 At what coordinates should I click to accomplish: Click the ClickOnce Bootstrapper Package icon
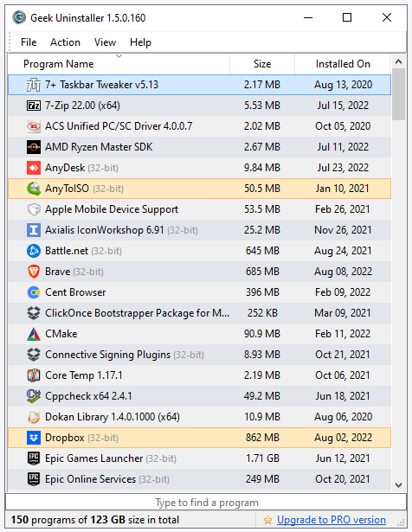[34, 313]
